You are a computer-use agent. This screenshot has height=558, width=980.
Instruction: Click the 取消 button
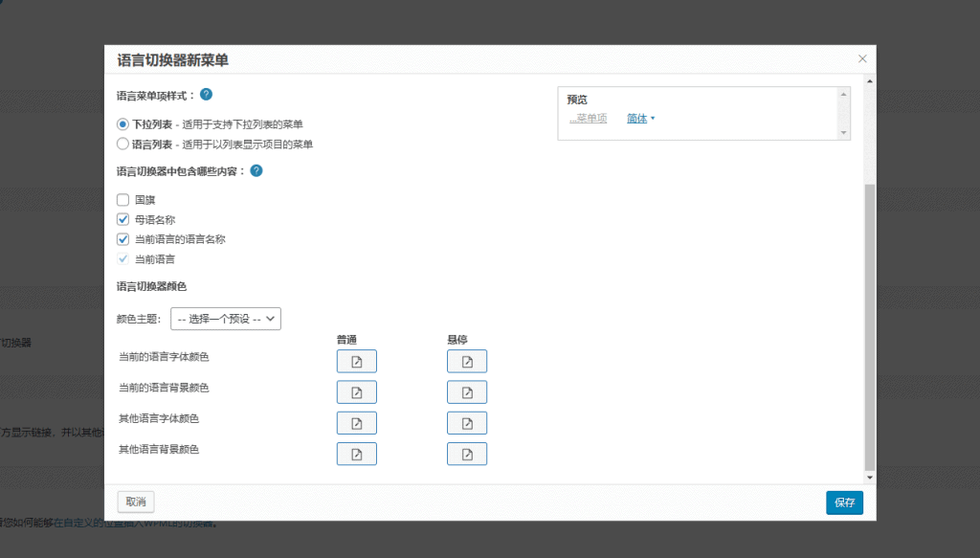136,502
